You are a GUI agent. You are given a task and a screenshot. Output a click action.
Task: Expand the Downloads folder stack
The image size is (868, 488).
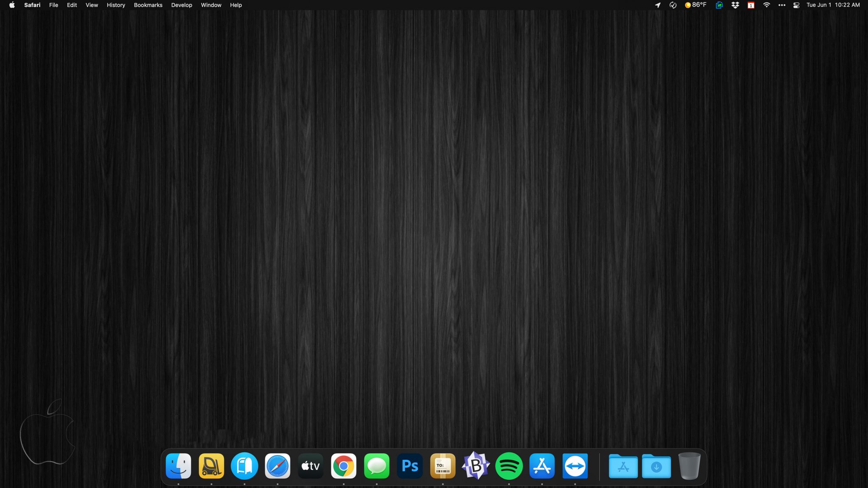point(656,466)
